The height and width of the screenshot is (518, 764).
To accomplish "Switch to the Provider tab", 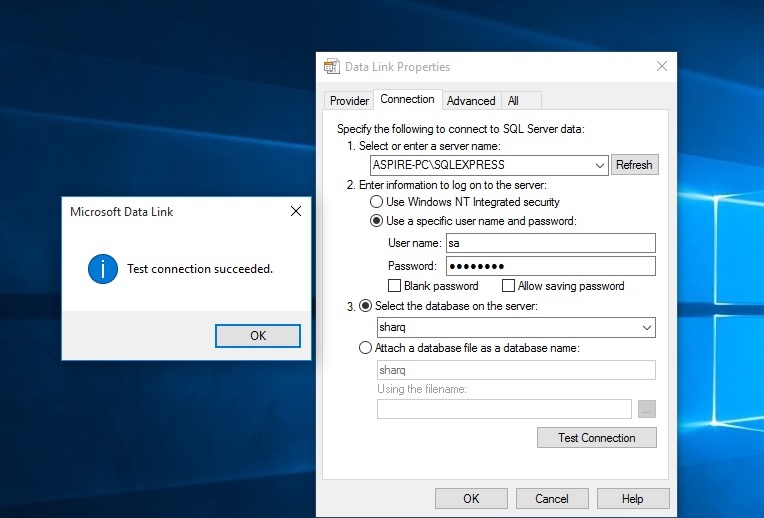I will pos(349,101).
